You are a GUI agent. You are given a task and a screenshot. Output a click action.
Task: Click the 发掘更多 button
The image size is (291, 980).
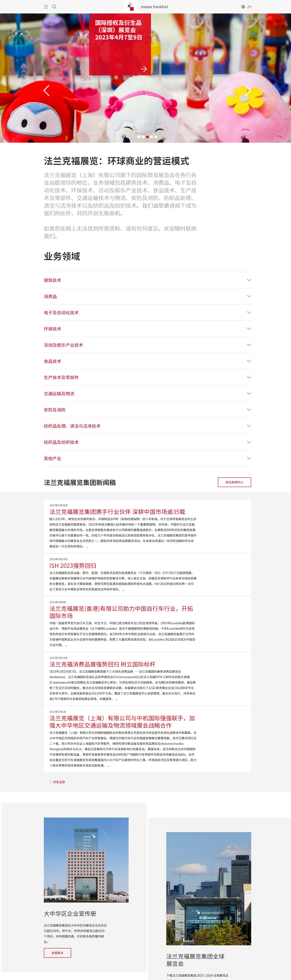(57, 953)
